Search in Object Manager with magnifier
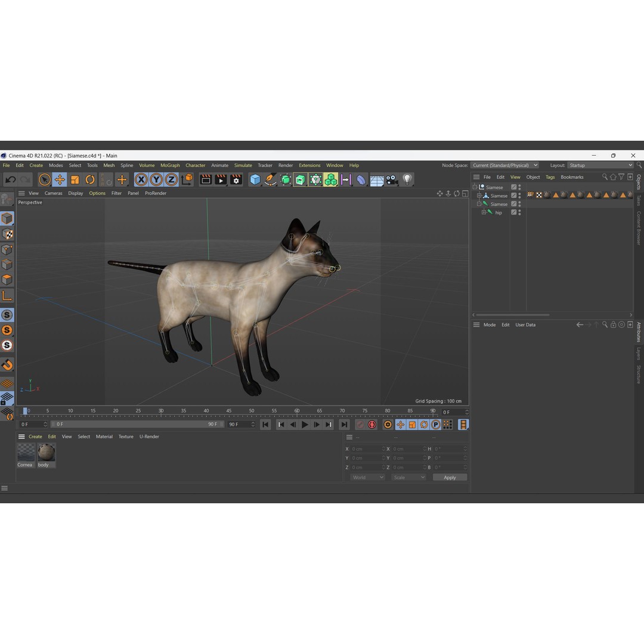This screenshot has height=644, width=644. [x=605, y=177]
